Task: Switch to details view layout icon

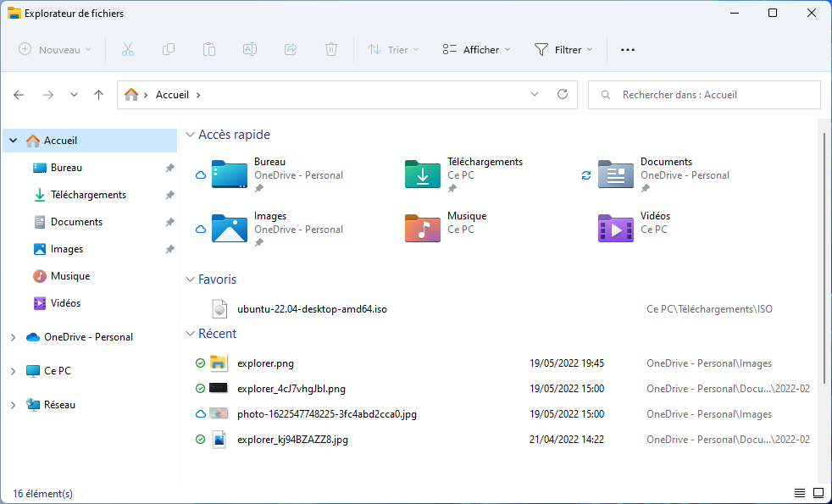Action: (800, 493)
